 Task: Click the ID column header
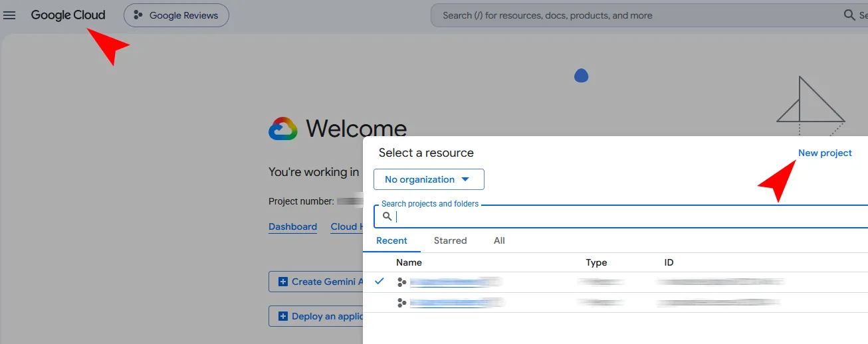669,262
